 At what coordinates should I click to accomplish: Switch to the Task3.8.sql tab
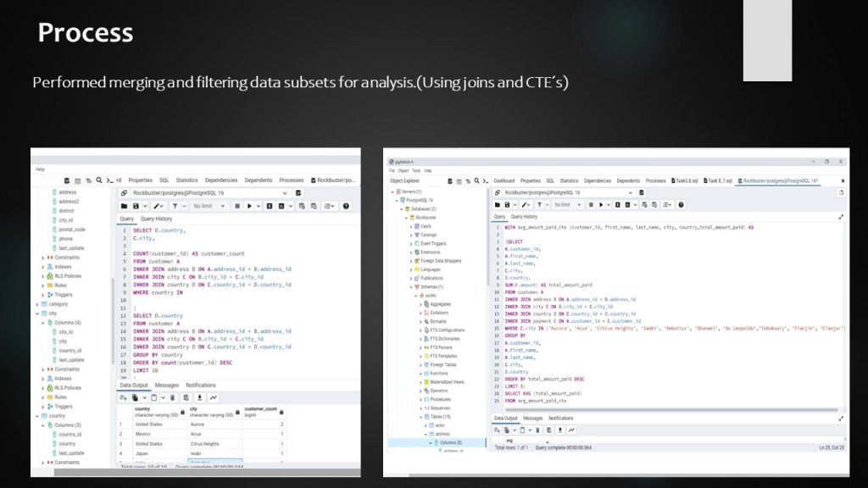pos(685,180)
